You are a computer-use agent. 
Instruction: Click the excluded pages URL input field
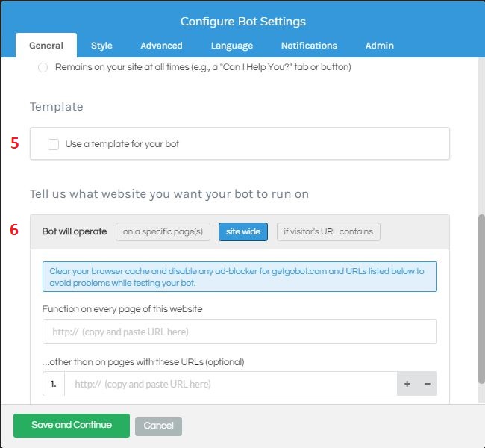(x=231, y=384)
